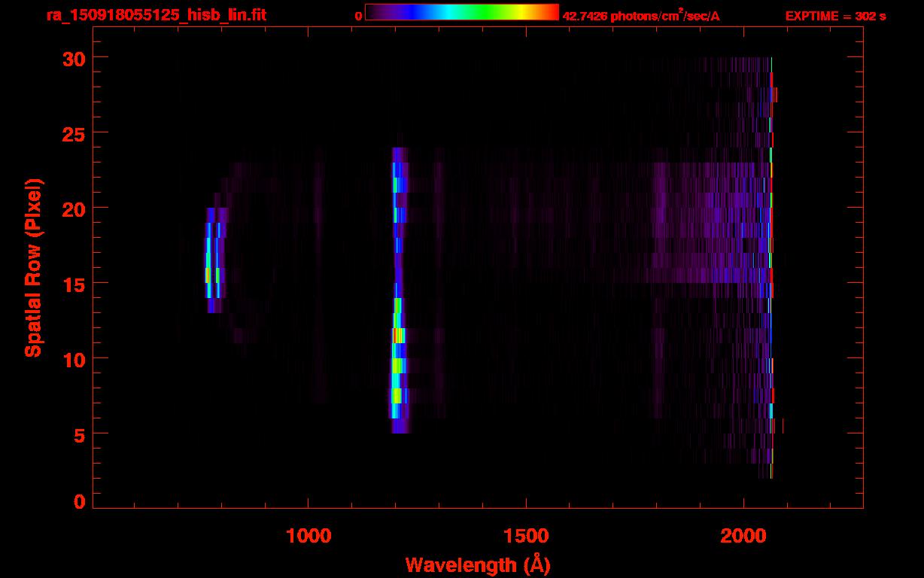Click the colorbar minimum label 0
The image size is (924, 578).
pyautogui.click(x=358, y=16)
